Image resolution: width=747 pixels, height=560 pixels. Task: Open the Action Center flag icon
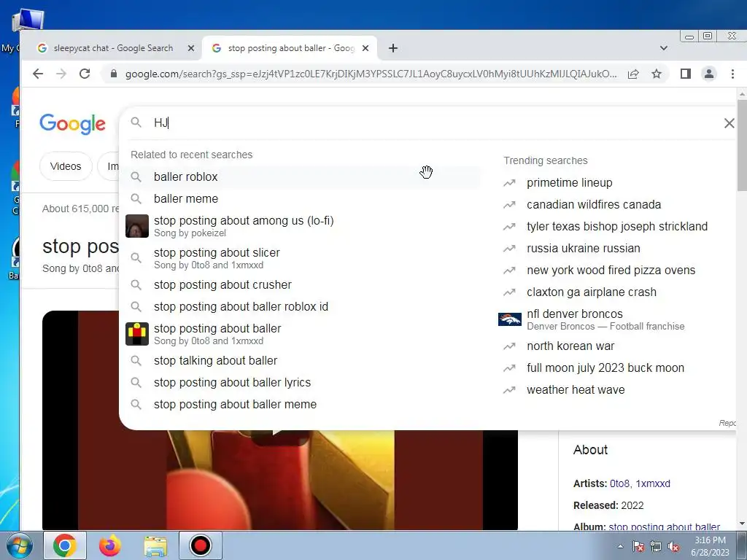tap(638, 546)
